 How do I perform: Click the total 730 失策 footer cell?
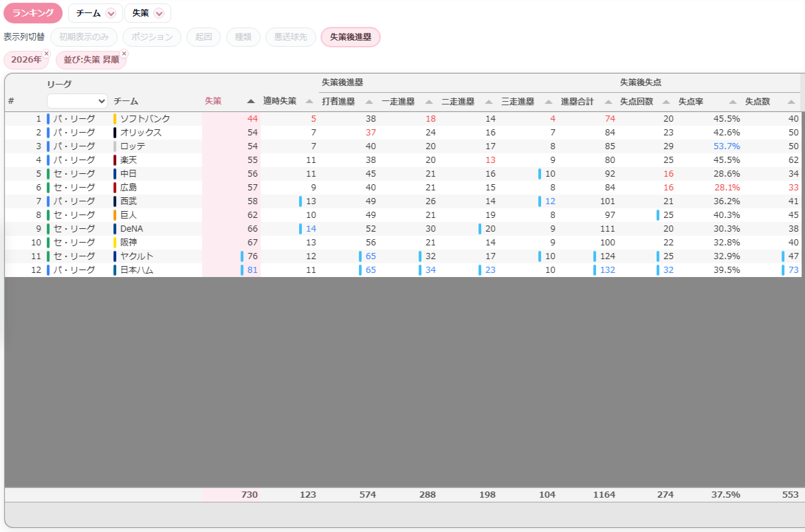pyautogui.click(x=249, y=494)
